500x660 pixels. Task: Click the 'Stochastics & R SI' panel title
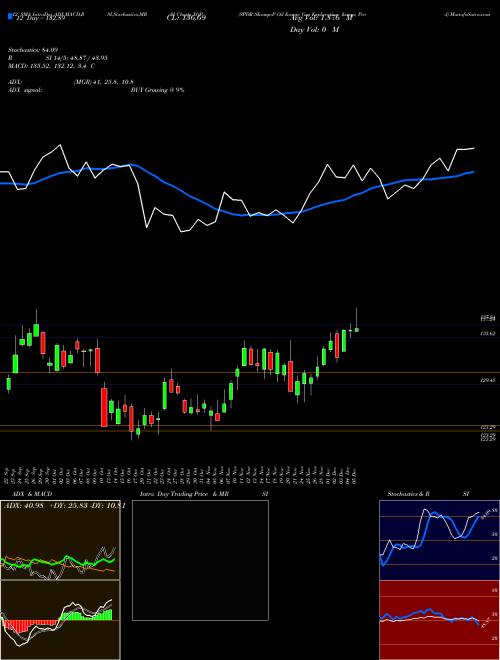point(428,494)
